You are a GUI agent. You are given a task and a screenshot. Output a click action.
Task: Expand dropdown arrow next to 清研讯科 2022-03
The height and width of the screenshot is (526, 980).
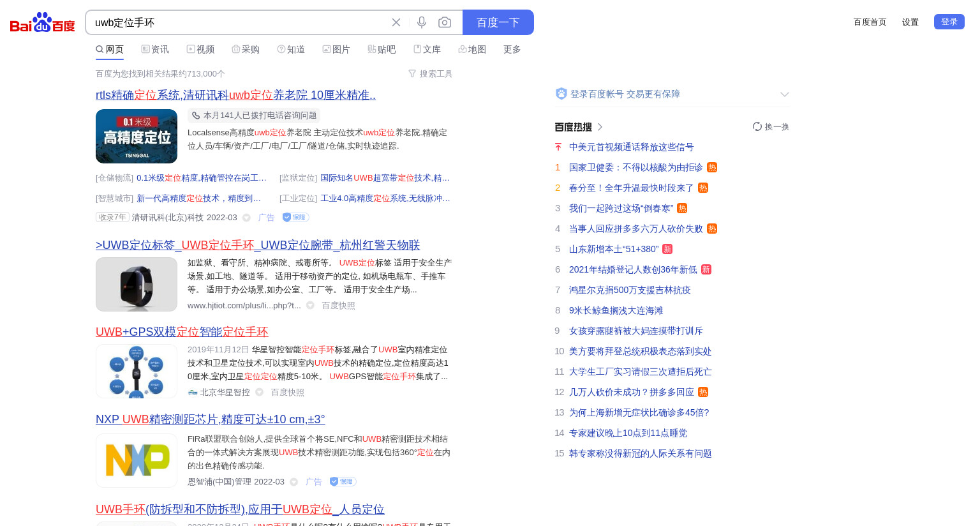point(246,218)
